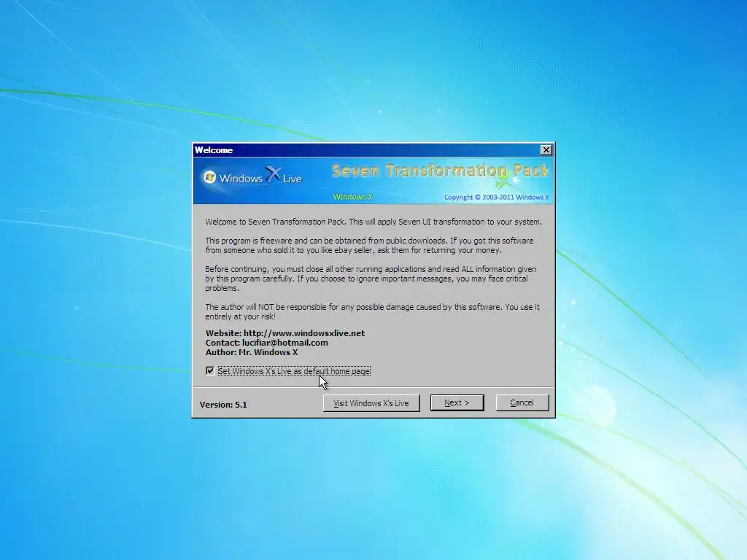
Task: Click the Windows X Live logo orb
Action: click(x=209, y=178)
